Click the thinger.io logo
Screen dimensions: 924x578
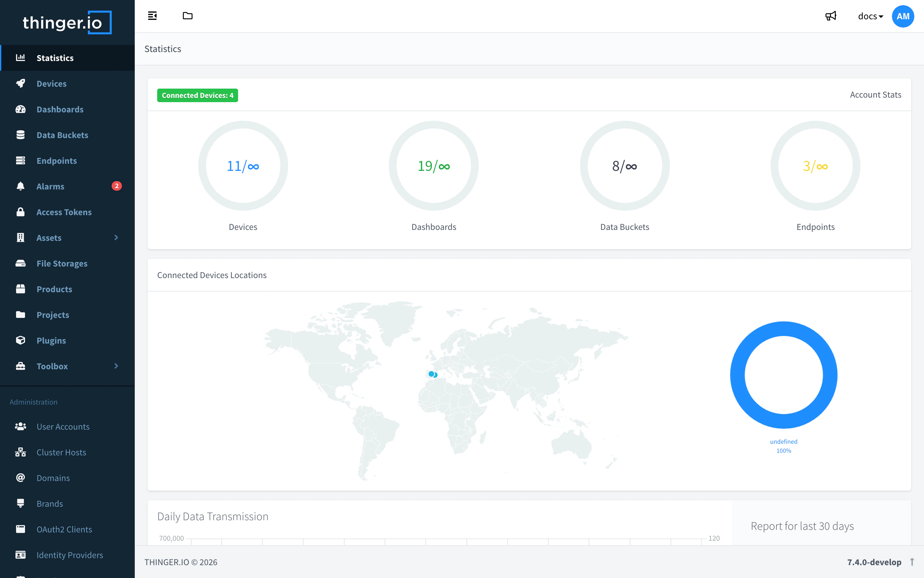point(67,22)
